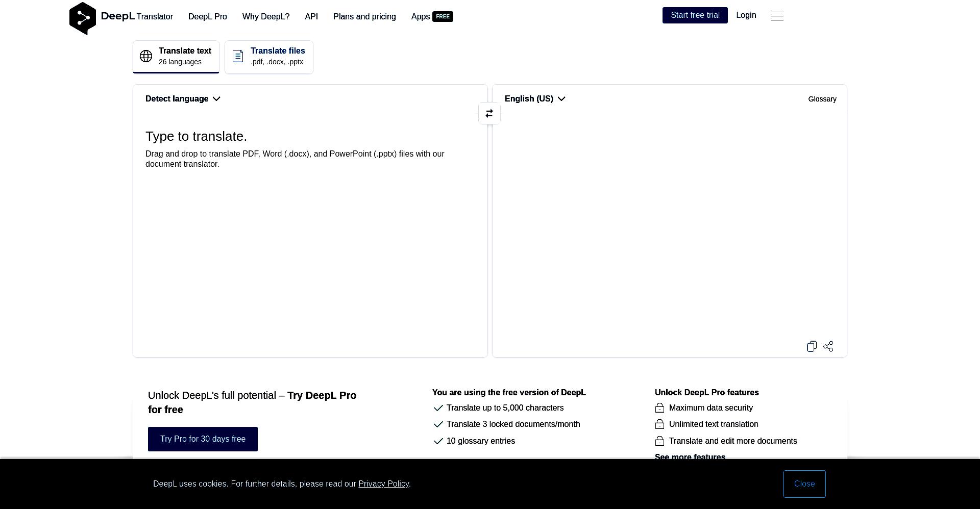The width and height of the screenshot is (980, 509).
Task: Click 'You are using the free version of DeepL'
Action: point(509,393)
